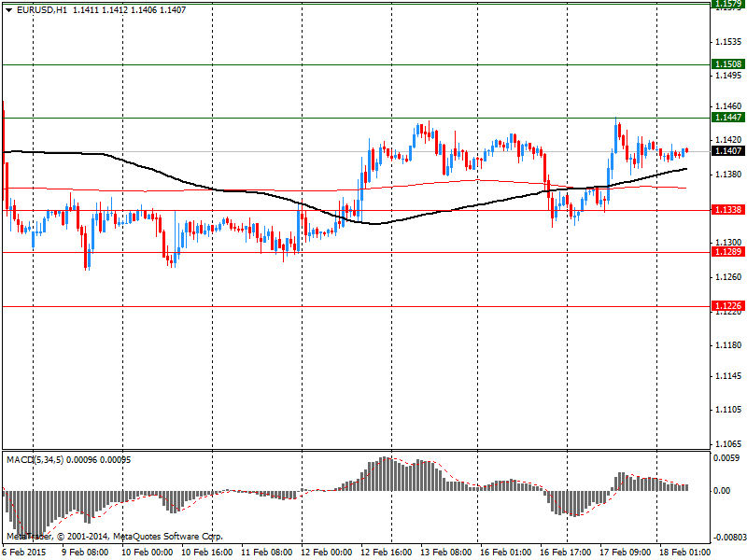Click the MACD(5,34,5) indicator label
747x560 pixels.
pos(35,460)
